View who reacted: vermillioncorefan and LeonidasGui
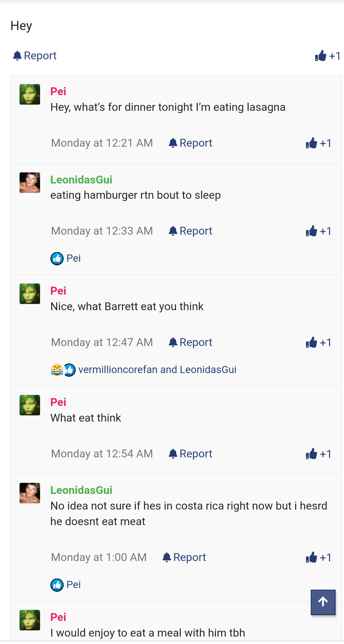The width and height of the screenshot is (344, 644). [157, 370]
